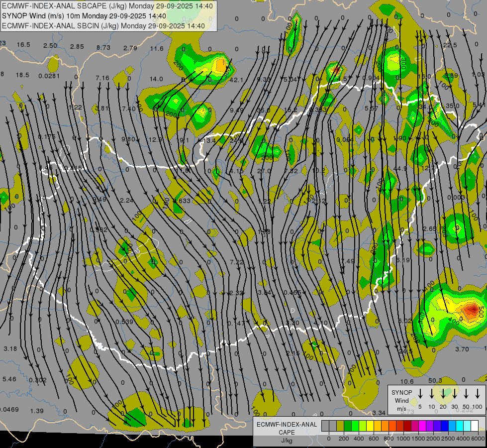This screenshot has width=487, height=448.
Task: Select the bright cyan CAPE legend swatch
Action: (459, 426)
